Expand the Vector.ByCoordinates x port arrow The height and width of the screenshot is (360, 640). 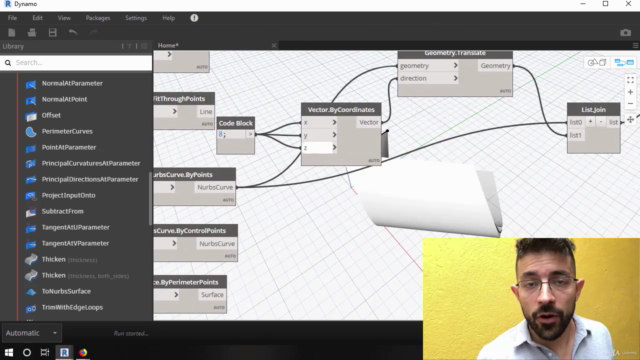click(x=334, y=122)
